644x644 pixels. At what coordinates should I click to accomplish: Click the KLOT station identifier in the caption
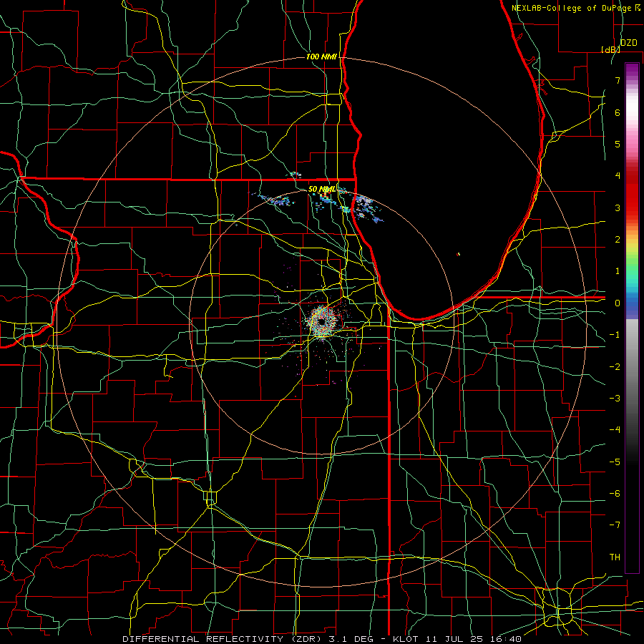406,639
